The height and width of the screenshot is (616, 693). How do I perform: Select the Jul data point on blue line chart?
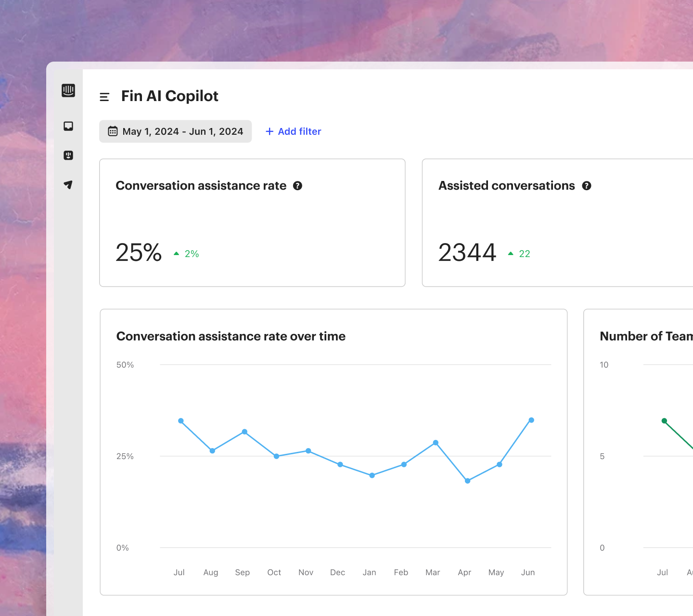click(x=181, y=421)
